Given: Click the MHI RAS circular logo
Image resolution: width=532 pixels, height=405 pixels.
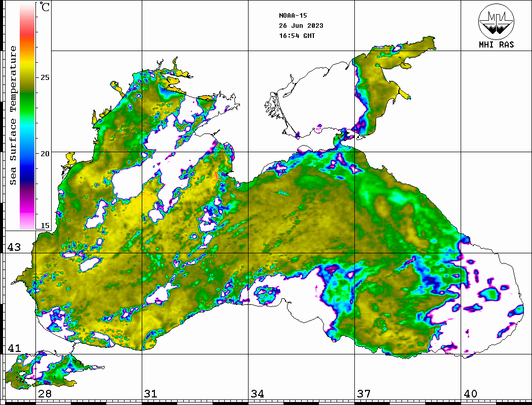Looking at the screenshot, I should tap(496, 21).
